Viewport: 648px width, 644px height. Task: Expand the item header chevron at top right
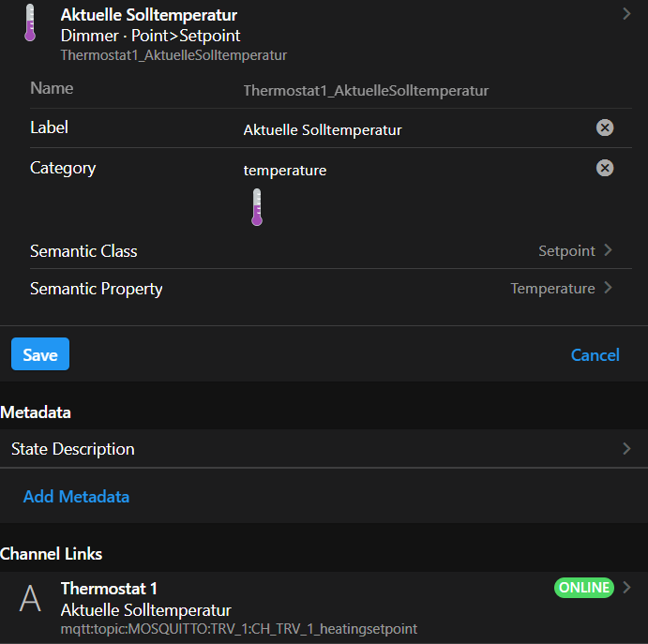(x=626, y=13)
